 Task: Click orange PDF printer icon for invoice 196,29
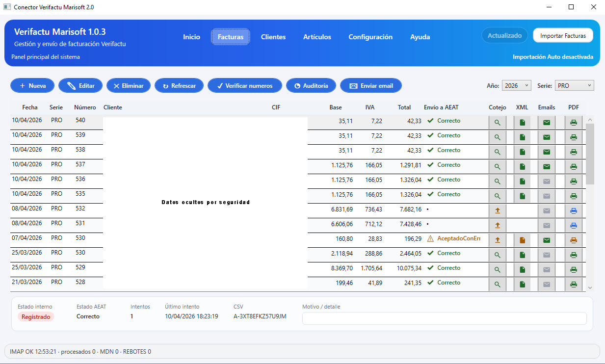point(574,240)
